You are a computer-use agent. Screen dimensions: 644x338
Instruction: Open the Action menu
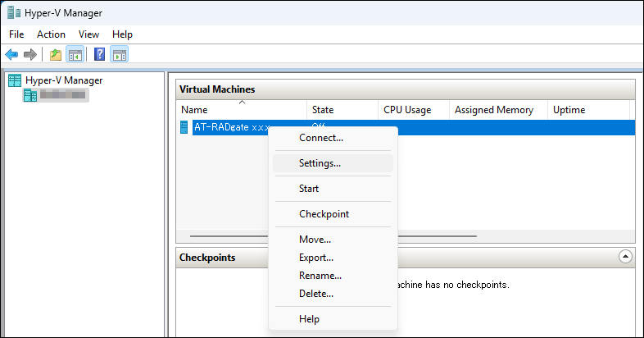[51, 34]
